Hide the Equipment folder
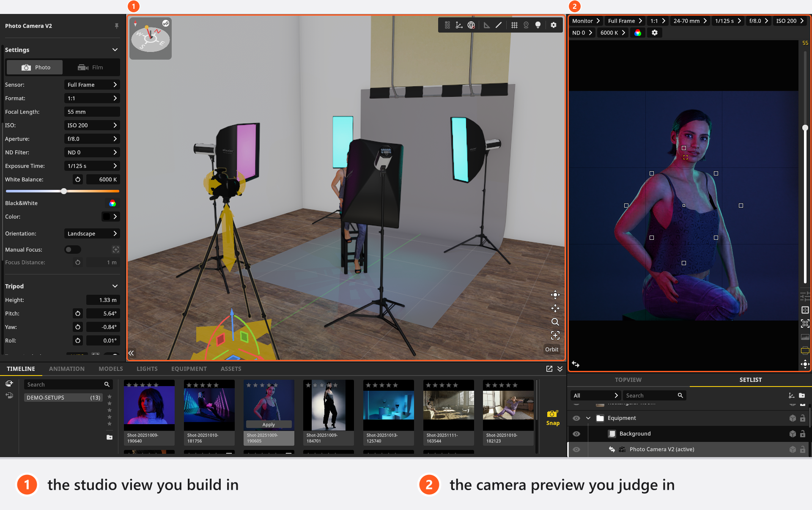 (576, 418)
